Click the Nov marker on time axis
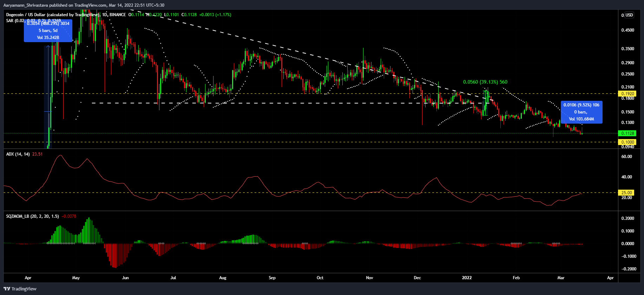Image resolution: width=644 pixels, height=295 pixels. (x=369, y=278)
